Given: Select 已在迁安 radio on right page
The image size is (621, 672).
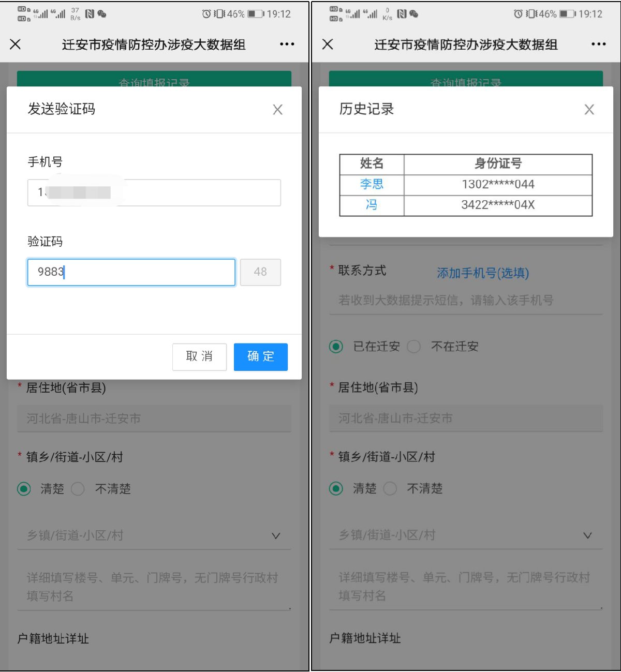Looking at the screenshot, I should [336, 347].
